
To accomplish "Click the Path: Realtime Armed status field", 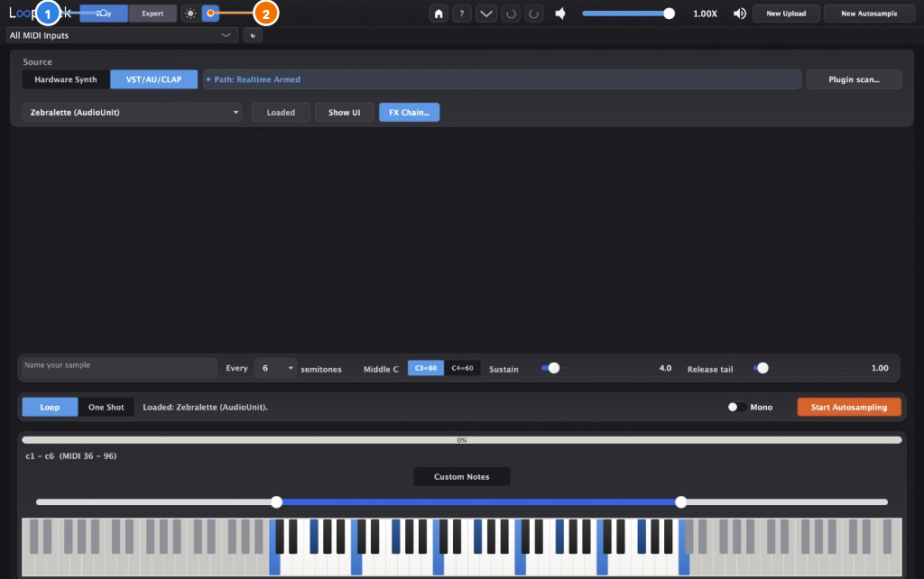I will point(502,79).
